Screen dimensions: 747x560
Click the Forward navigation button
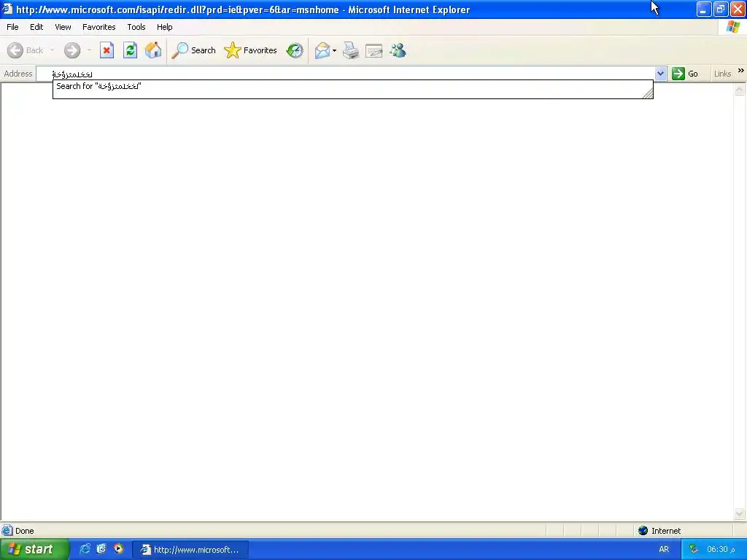coord(72,50)
